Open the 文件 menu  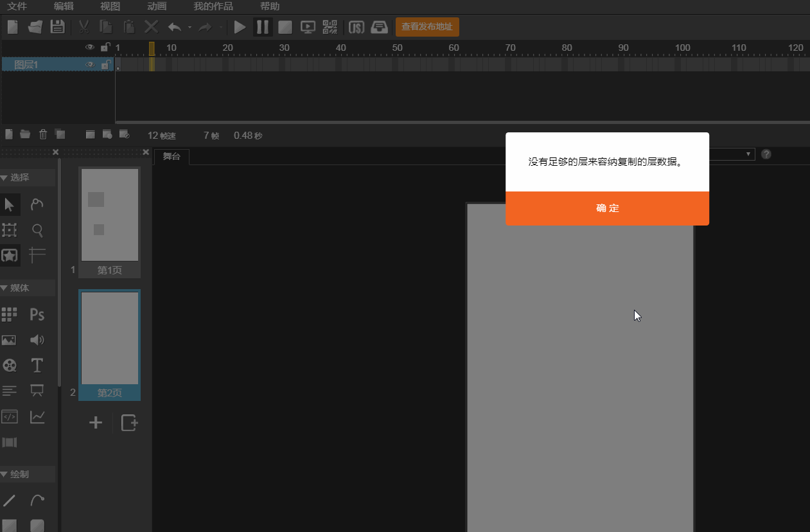pyautogui.click(x=17, y=6)
